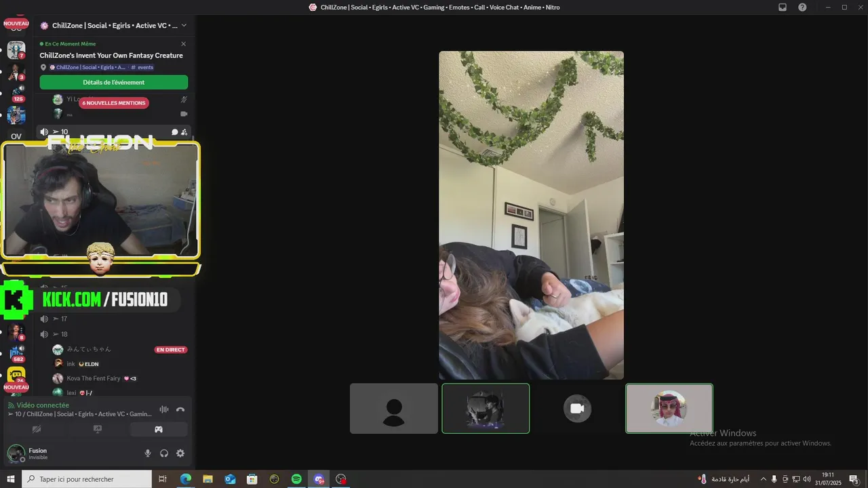Switch to Discord taskbar icon

point(319,479)
